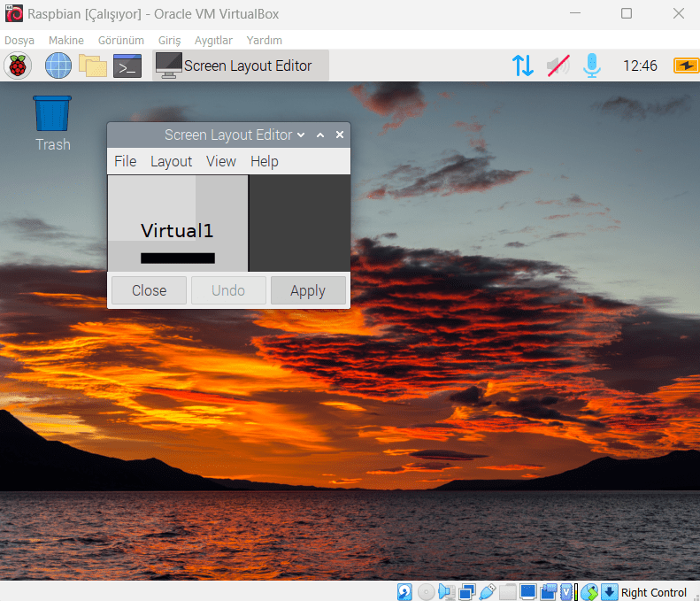Open the Raspberry Pi applications menu

point(17,65)
